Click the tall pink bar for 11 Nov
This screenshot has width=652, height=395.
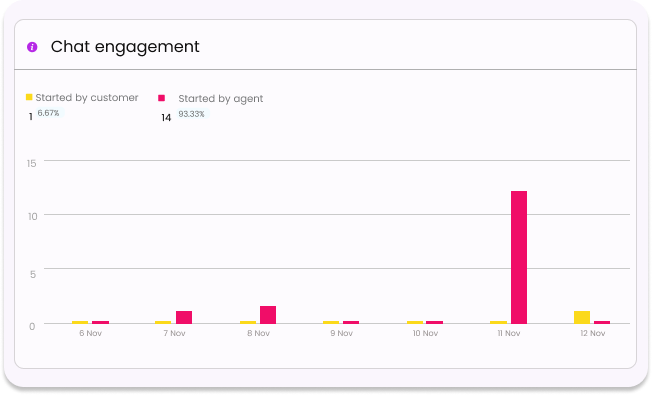coord(519,257)
